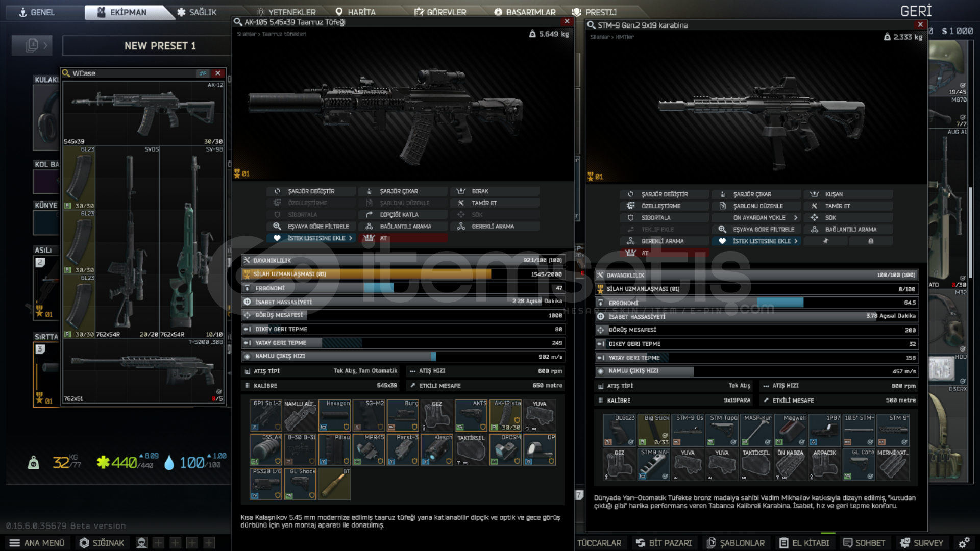Switch to the SAĞLIK tab

tap(197, 12)
